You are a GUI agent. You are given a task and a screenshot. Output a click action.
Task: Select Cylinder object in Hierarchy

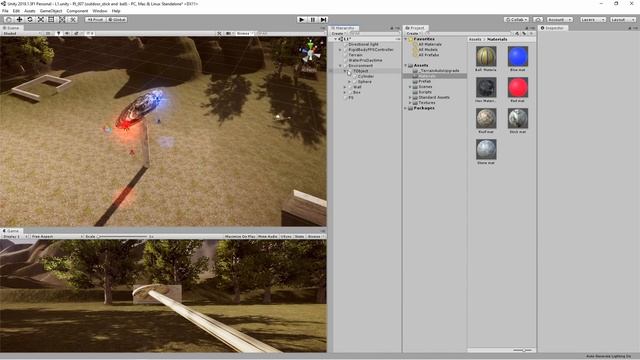click(x=365, y=76)
